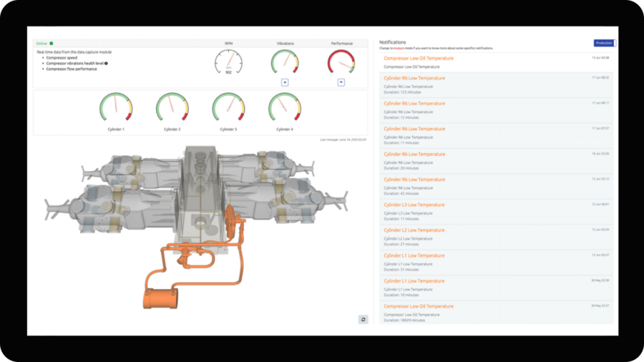Open Cylinder R6 notification lasting 123 minutes
644x362 pixels.
tap(414, 78)
